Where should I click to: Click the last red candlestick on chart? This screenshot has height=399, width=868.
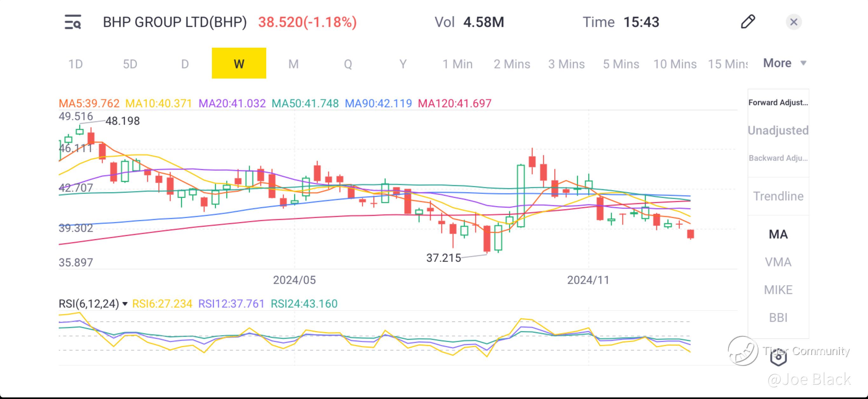click(691, 234)
